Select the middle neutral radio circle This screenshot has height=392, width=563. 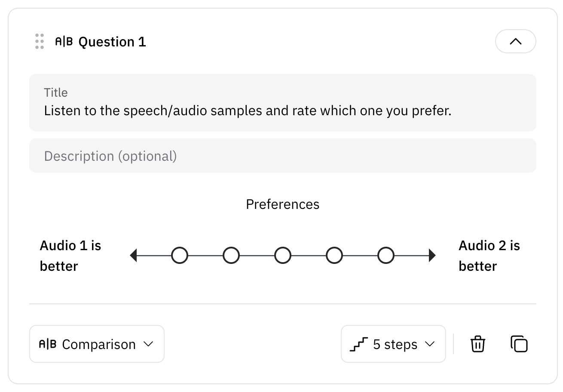coord(283,255)
